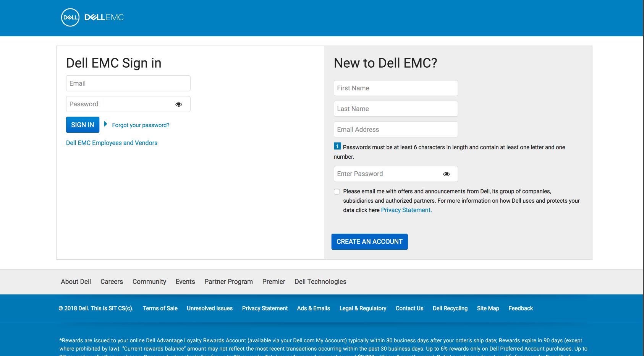Show the sign-in password with the eye icon
This screenshot has height=356, width=644.
coord(178,104)
